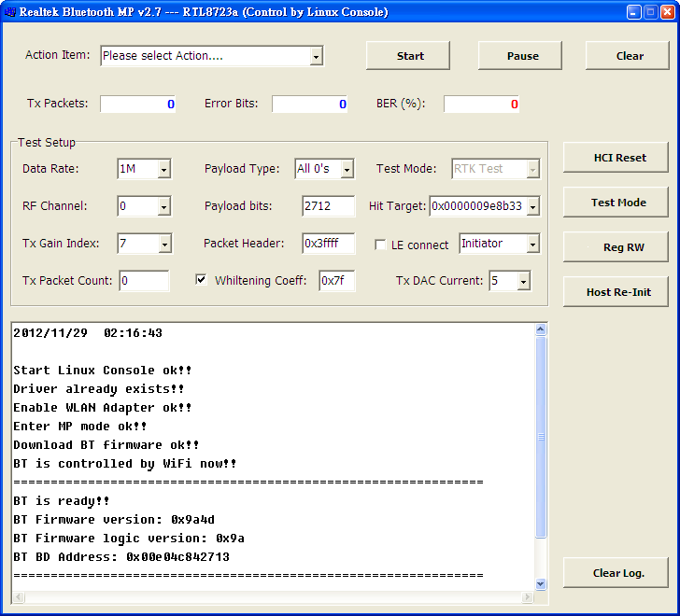Expand the Payload Type dropdown
680x616 pixels.
(x=347, y=169)
